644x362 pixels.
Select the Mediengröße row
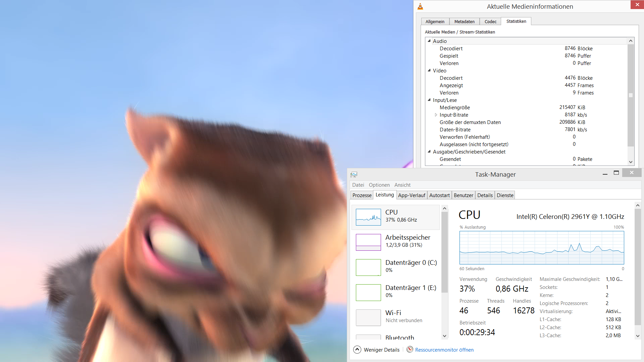tap(526, 107)
